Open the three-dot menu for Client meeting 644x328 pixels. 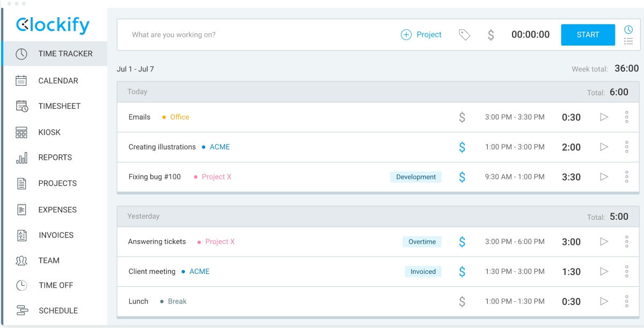click(627, 272)
